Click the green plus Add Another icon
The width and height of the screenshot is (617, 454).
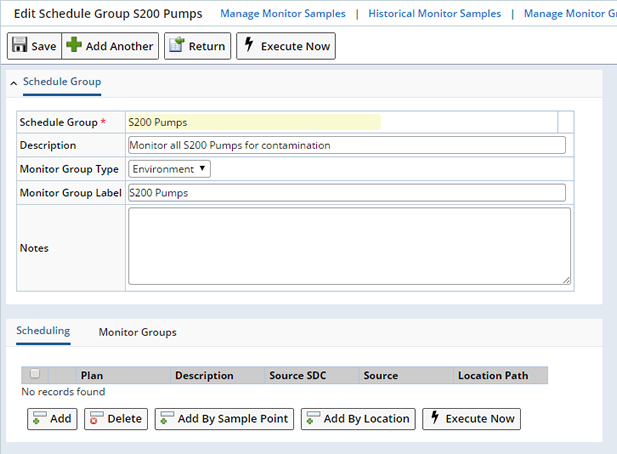pyautogui.click(x=74, y=45)
